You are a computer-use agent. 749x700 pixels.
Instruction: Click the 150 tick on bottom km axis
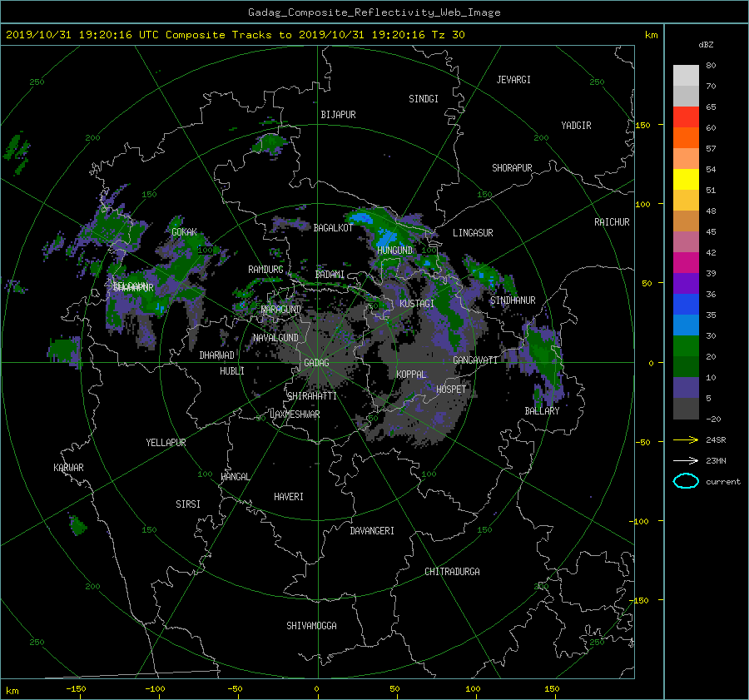[552, 689]
